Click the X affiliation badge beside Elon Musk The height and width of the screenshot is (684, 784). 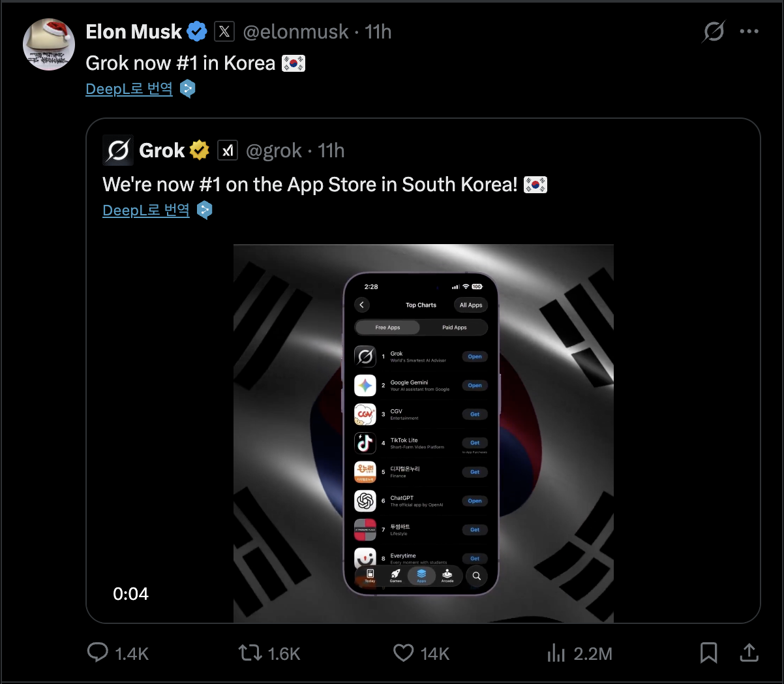224,31
